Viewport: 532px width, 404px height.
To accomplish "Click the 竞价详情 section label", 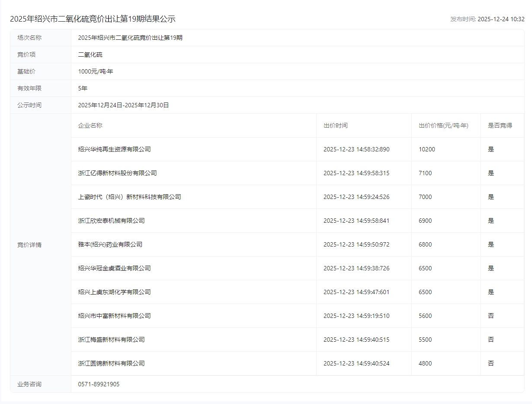I will coord(29,245).
